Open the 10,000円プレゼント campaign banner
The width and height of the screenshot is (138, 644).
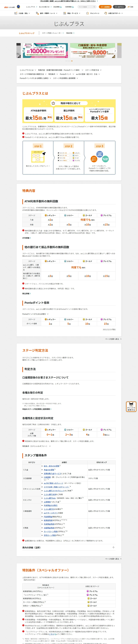coord(45,50)
